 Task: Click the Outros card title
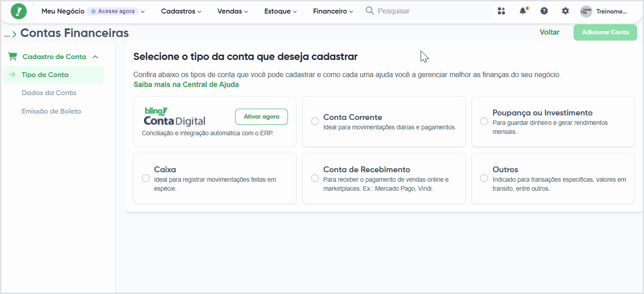click(505, 170)
